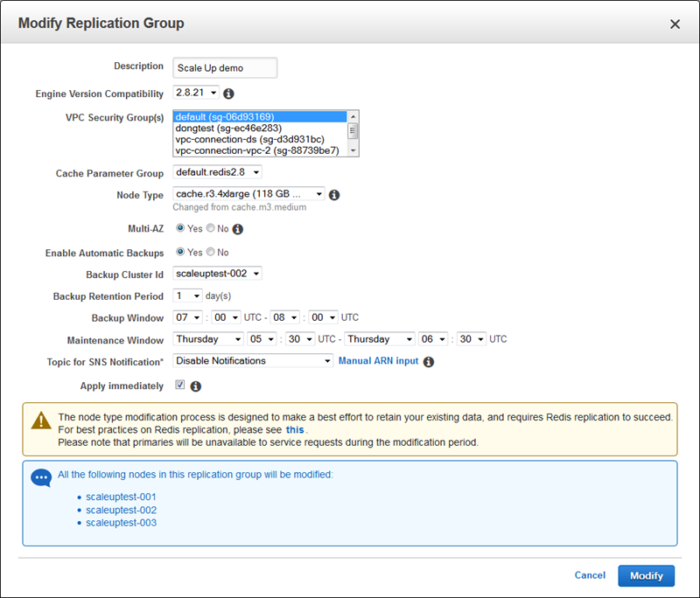Click the Modify button

click(646, 575)
